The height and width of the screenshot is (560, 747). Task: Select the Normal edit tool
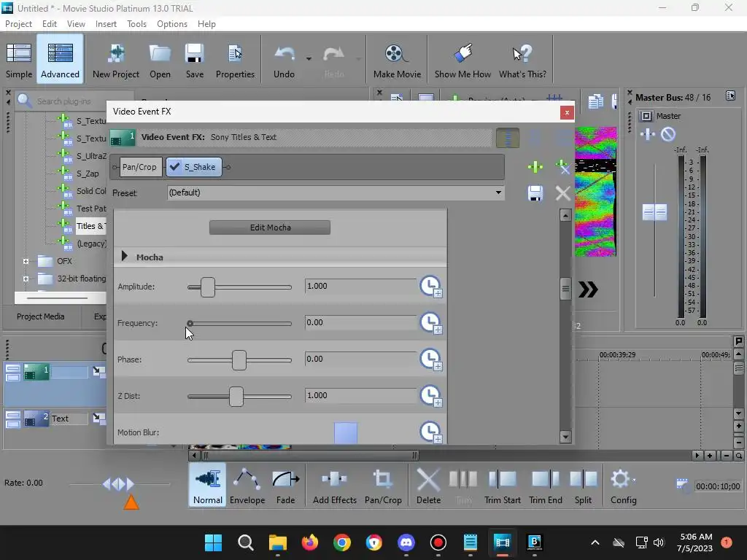pyautogui.click(x=208, y=485)
